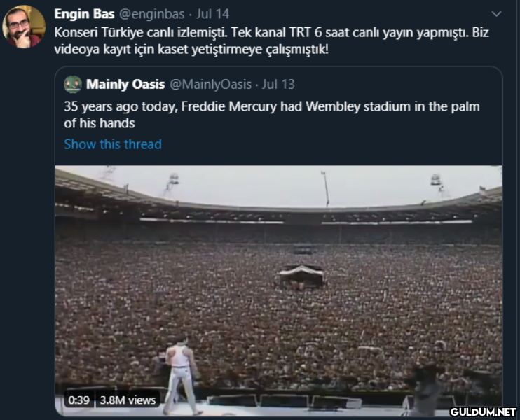The height and width of the screenshot is (420, 520).
Task: Click the performer in white on stage
Action: pos(181,374)
